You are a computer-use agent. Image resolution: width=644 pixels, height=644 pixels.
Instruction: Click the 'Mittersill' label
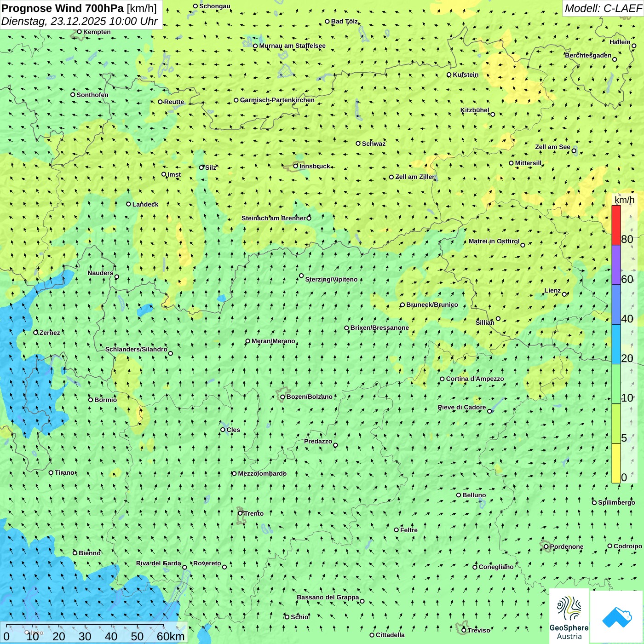(528, 163)
